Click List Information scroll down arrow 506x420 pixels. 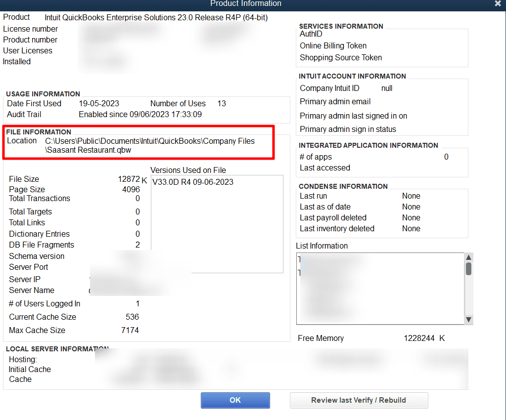coord(468,320)
